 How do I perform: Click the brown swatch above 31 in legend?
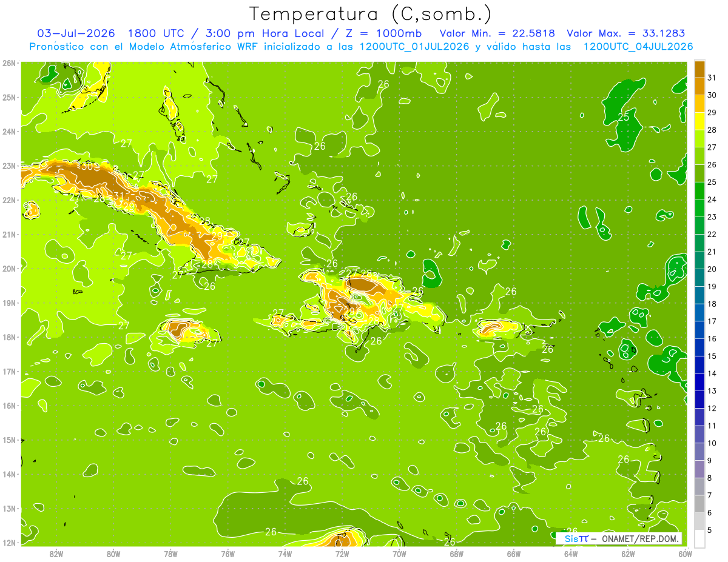pyautogui.click(x=699, y=69)
